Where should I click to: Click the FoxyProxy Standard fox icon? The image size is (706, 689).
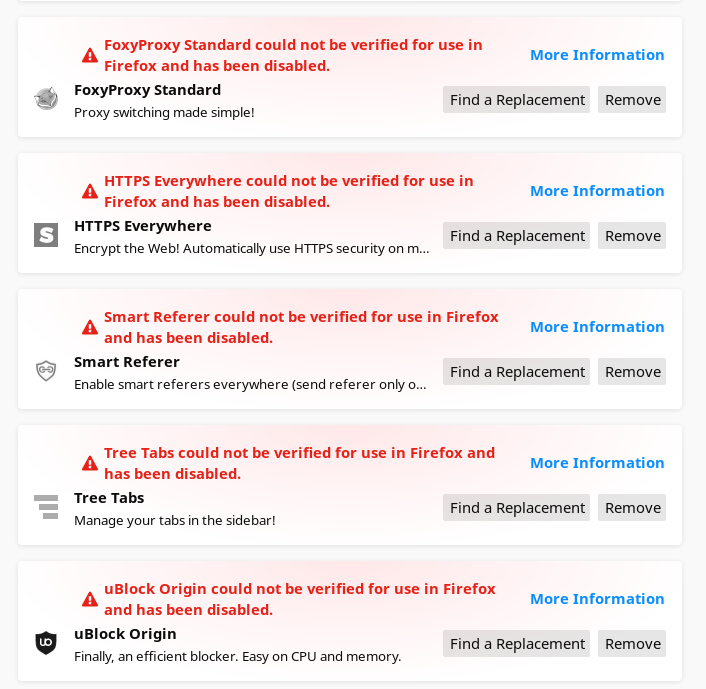pos(46,99)
